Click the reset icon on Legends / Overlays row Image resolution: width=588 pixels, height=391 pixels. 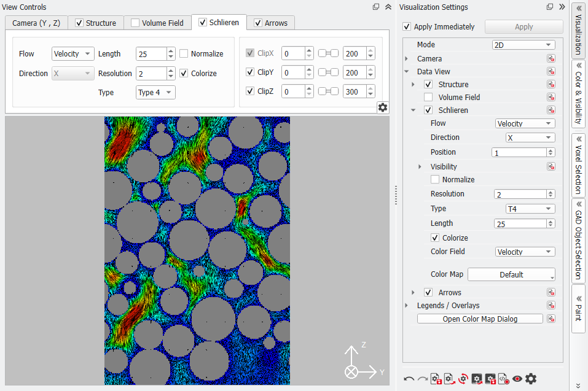[x=551, y=305]
